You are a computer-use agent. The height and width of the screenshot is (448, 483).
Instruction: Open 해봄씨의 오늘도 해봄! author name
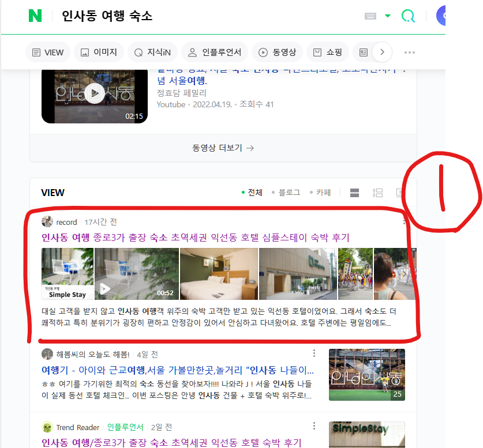(x=93, y=355)
